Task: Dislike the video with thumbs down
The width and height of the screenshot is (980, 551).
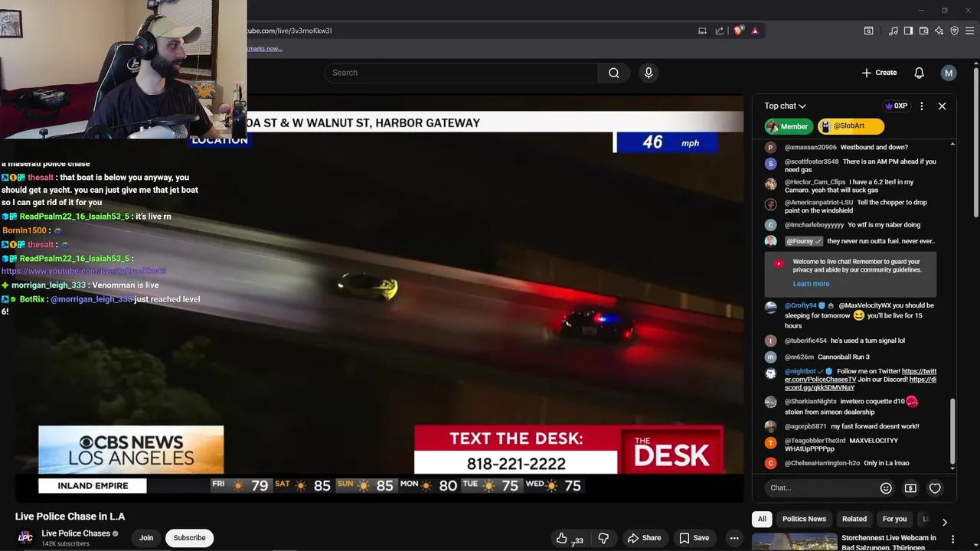Action: 603,538
